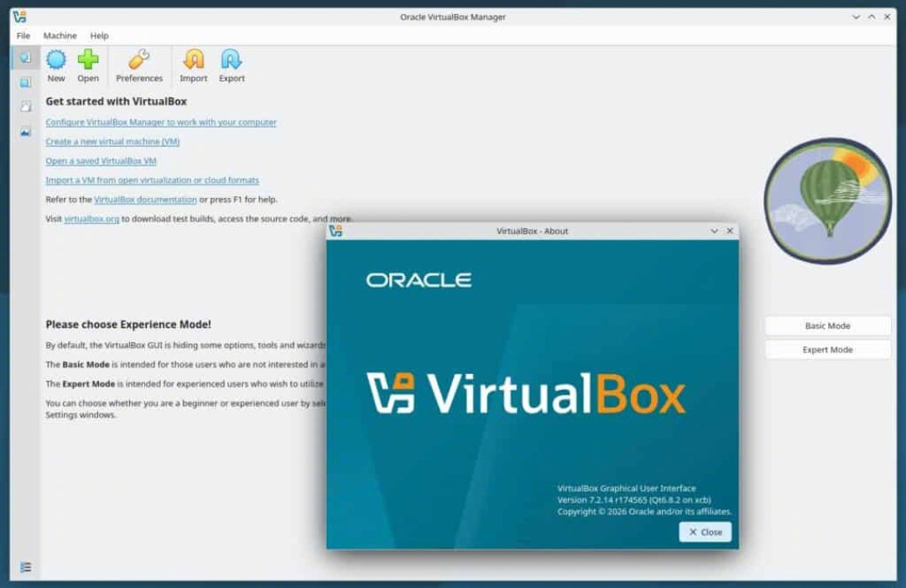Follow the Import a VM from open virtualization link
The image size is (906, 588).
point(152,180)
